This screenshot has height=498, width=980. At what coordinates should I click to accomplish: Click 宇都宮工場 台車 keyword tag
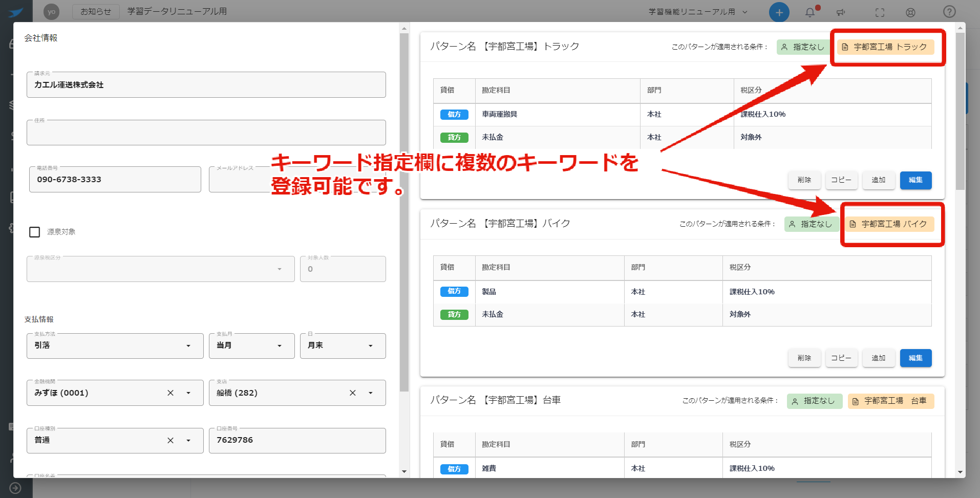click(x=891, y=401)
